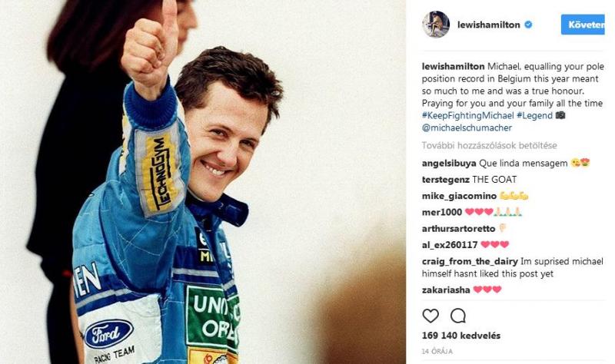Open craig_from_the_dairy's commenter profile
Screen dimensions: 615x364
470,261
